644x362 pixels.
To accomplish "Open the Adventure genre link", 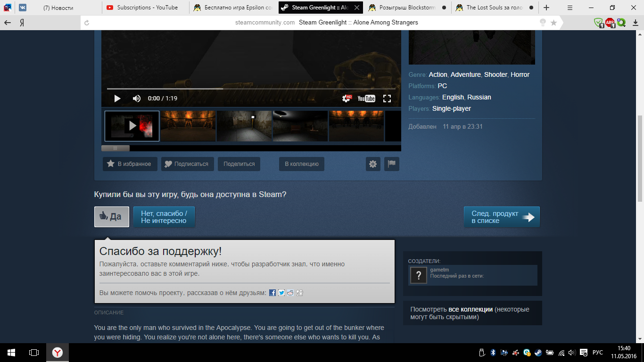I will (466, 74).
